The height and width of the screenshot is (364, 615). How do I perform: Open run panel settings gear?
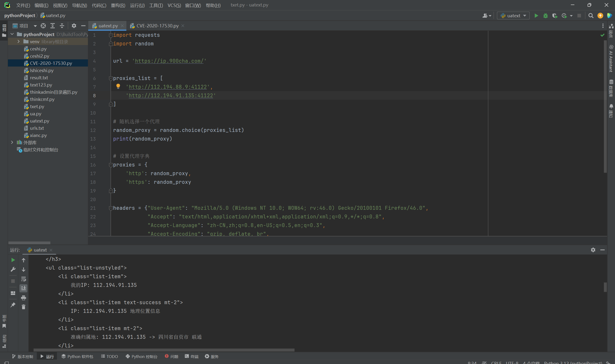593,250
